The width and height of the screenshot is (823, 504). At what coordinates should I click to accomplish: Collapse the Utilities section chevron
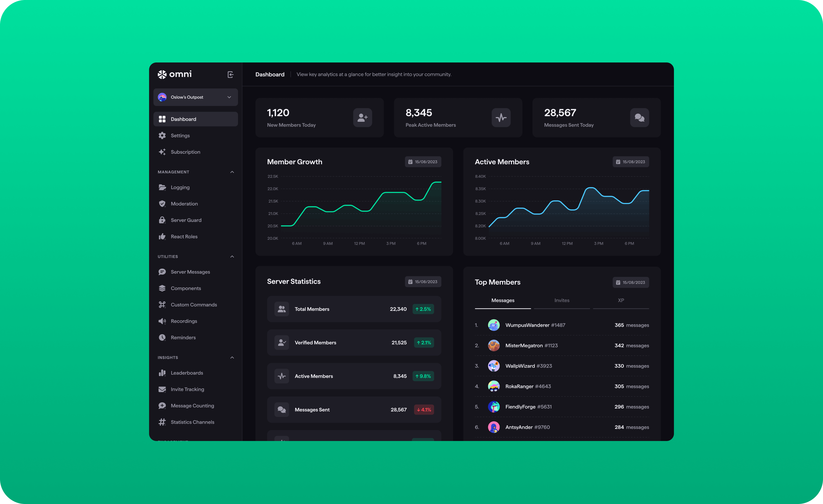(232, 256)
